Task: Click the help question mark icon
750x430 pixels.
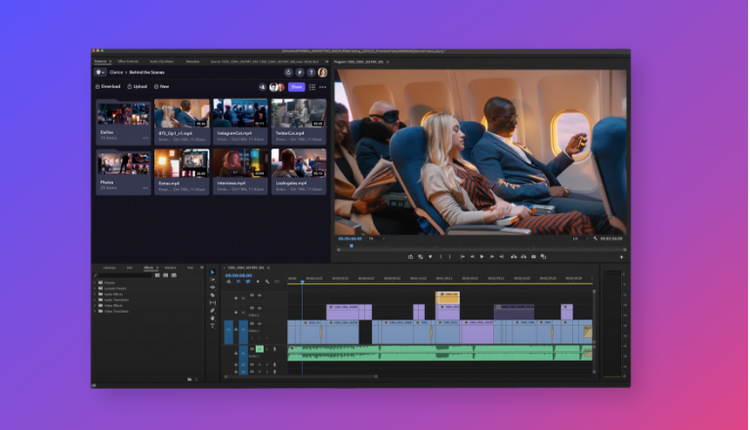Action: (311, 72)
